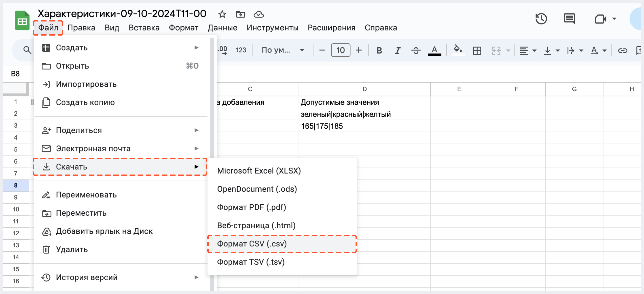Open the Расширения menu
The image size is (644, 294).
click(x=331, y=28)
